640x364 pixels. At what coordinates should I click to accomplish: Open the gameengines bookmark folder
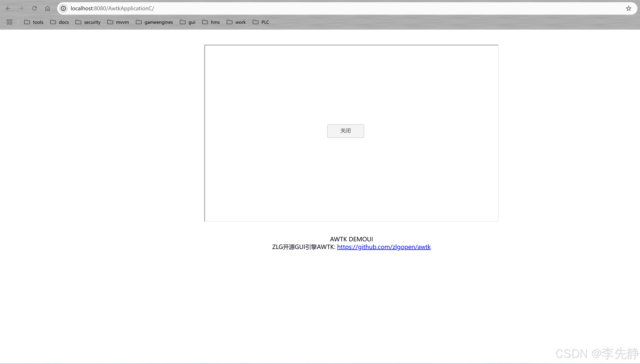coord(155,22)
